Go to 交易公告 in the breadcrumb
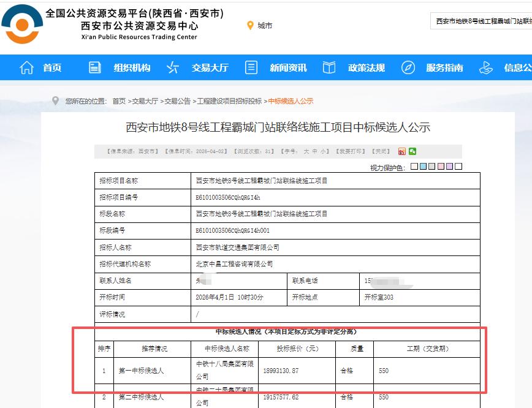Viewport: 532px width, 408px height. click(178, 101)
